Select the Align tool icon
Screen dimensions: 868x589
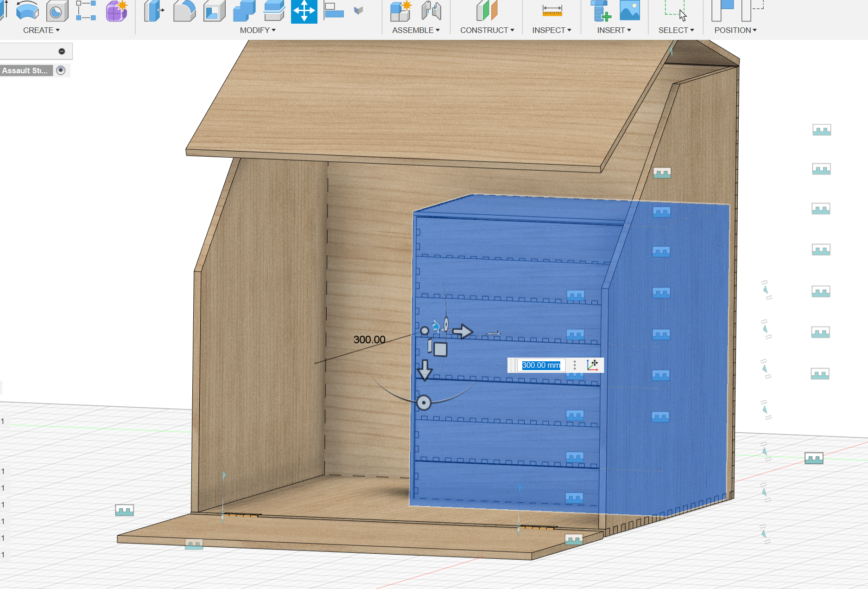[334, 11]
